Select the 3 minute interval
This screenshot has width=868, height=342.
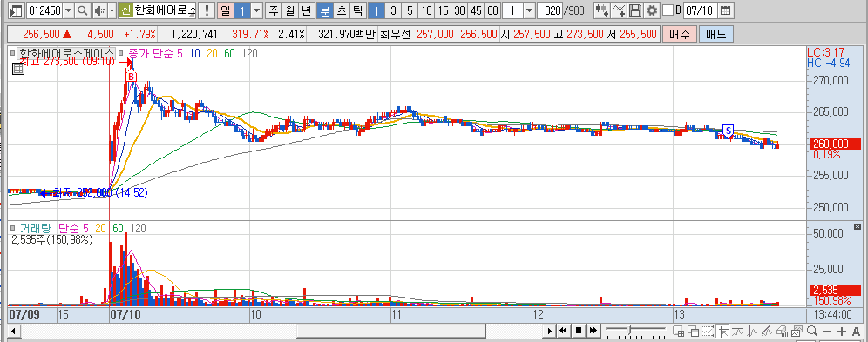point(393,10)
